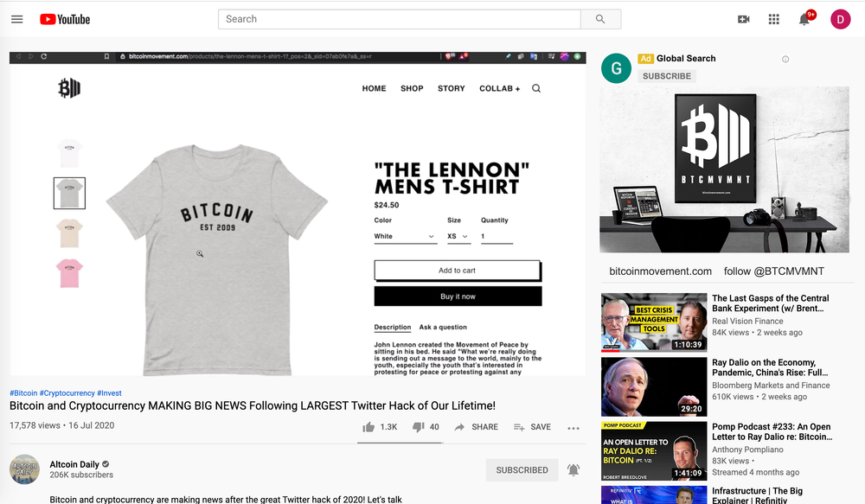Toggle the channel notification bell for Altcoin Daily
This screenshot has width=865, height=504.
[x=573, y=469]
